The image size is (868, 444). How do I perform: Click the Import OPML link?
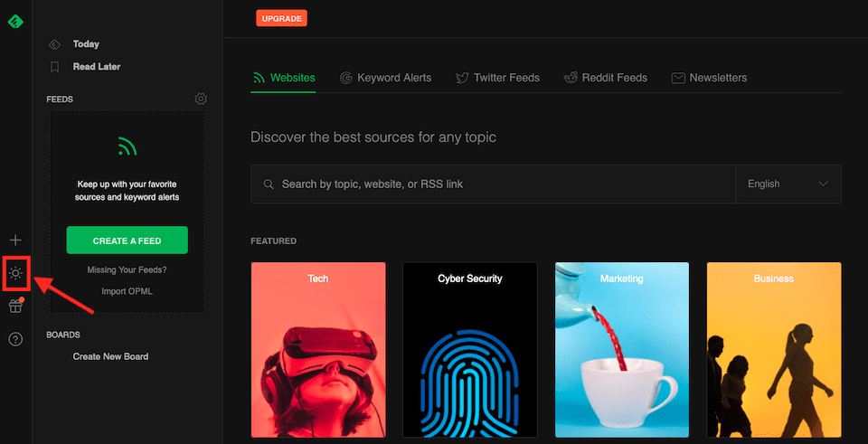coord(127,291)
